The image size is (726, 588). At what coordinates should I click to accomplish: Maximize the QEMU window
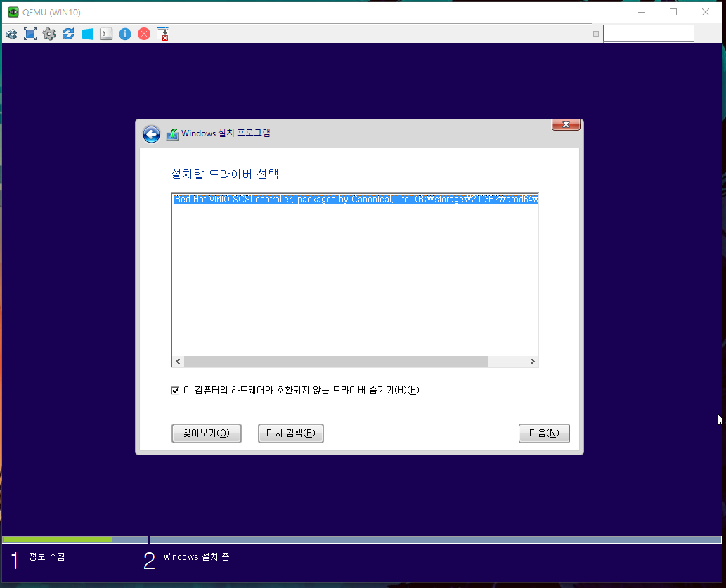(673, 12)
